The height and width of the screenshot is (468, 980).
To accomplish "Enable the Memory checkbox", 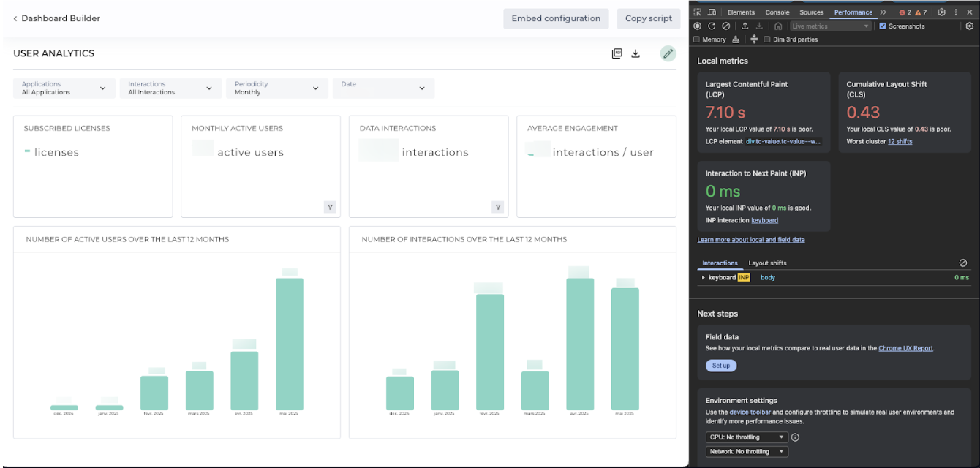I will pos(697,39).
